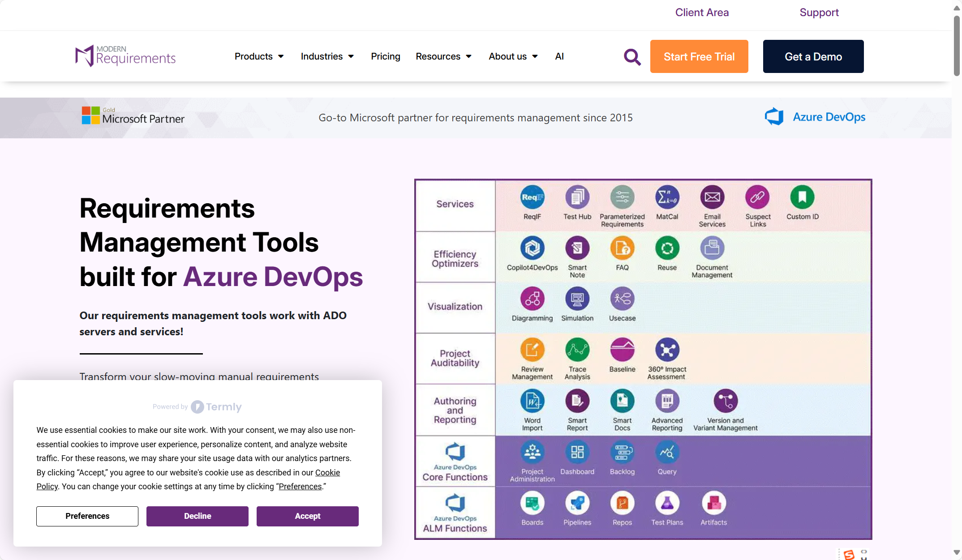Select the Copilot4DevOps icon
This screenshot has height=560, width=962.
coord(532,248)
